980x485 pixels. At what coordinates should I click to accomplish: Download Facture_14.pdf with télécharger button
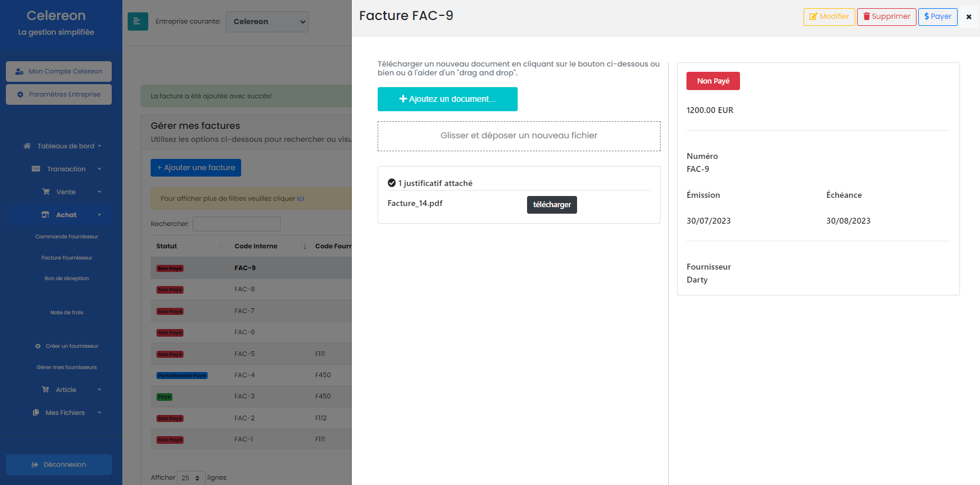551,205
